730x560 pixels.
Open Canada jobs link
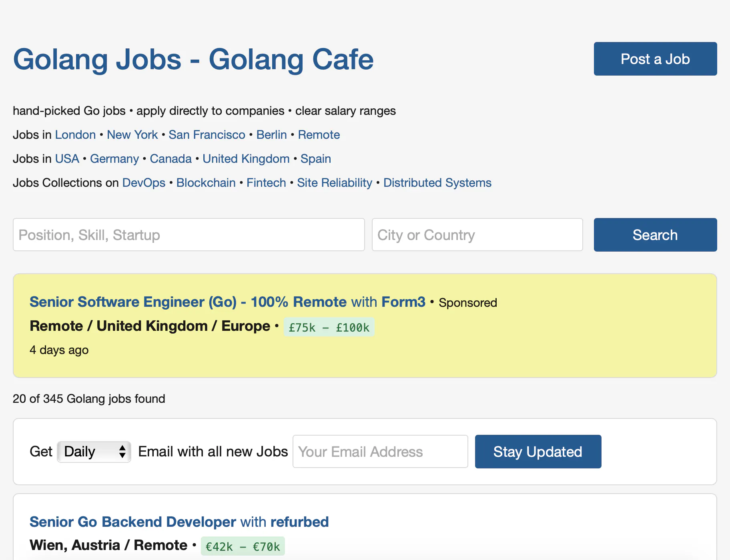(x=170, y=159)
